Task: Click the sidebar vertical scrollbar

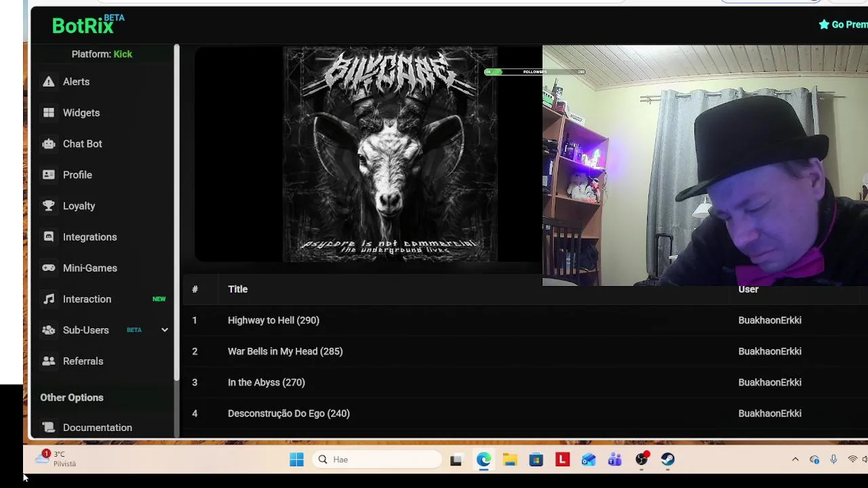Action: 176,211
